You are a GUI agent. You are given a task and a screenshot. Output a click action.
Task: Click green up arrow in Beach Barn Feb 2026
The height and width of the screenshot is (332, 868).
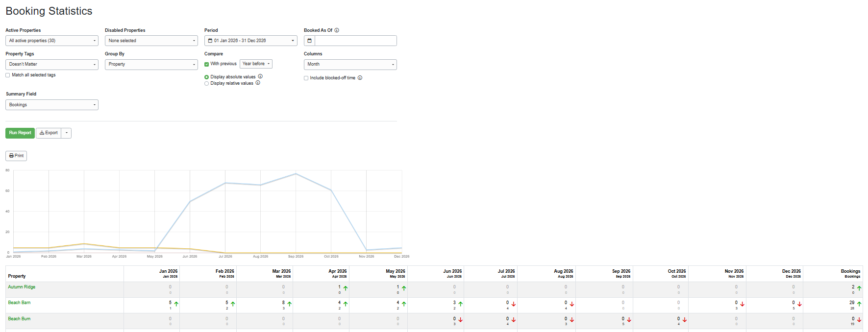233,304
